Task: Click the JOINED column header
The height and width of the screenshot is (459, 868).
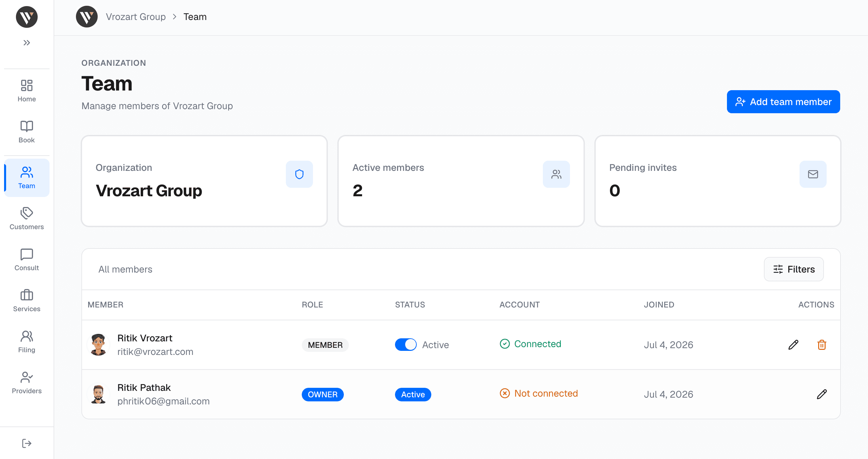Action: click(659, 305)
